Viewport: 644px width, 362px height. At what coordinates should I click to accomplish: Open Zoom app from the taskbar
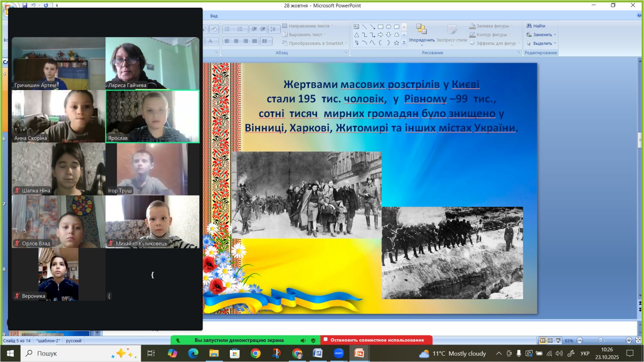click(339, 353)
